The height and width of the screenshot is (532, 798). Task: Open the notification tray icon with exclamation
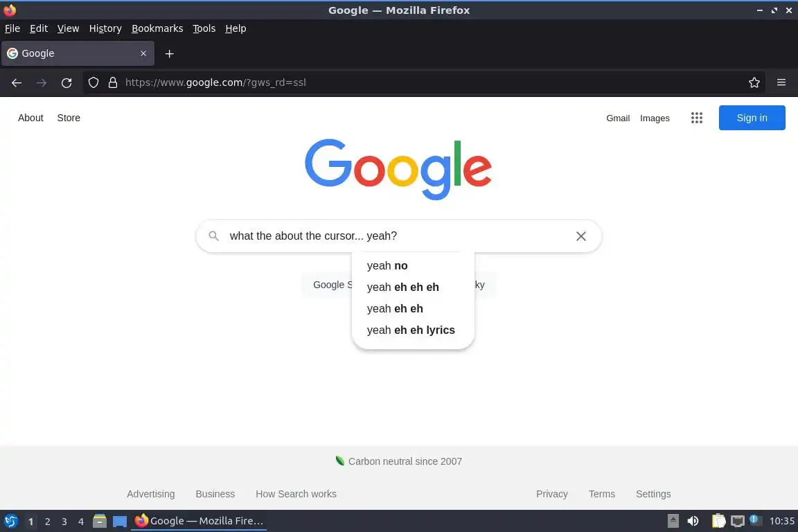[x=756, y=520]
